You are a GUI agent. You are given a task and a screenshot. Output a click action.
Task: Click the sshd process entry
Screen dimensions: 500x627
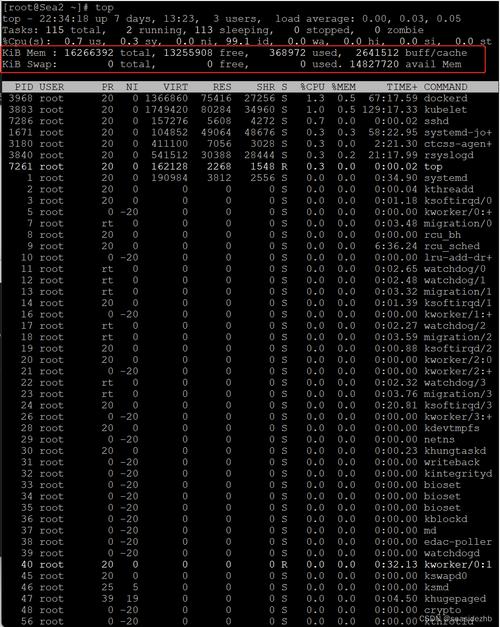coord(436,121)
